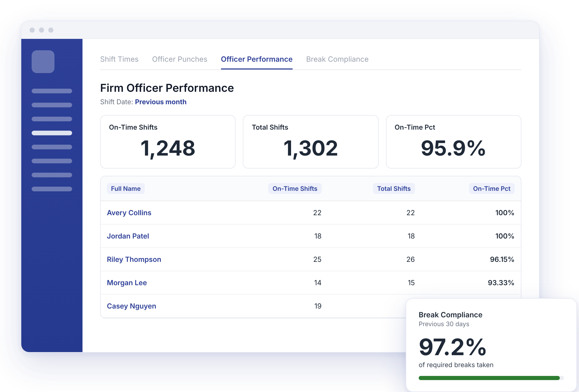
Task: Sort by the Full Name column header
Action: 126,188
